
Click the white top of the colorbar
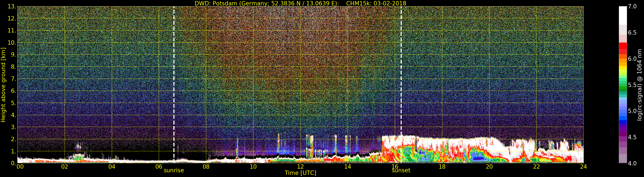(623, 15)
